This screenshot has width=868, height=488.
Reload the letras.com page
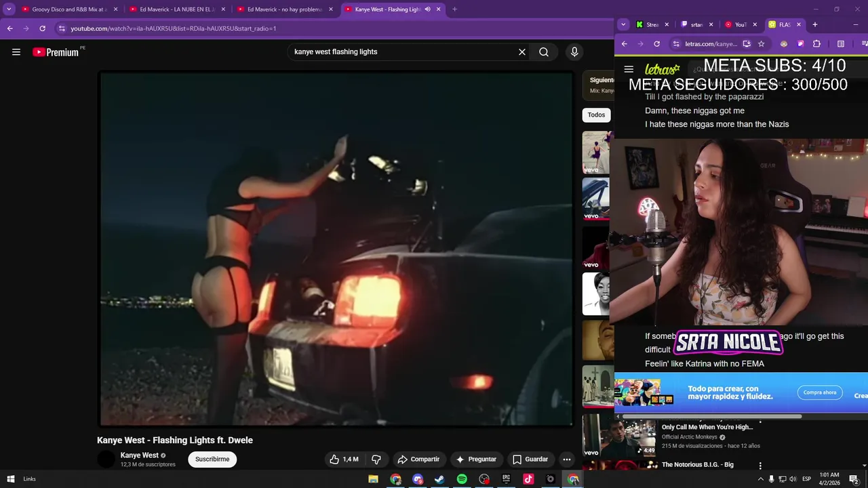click(656, 44)
